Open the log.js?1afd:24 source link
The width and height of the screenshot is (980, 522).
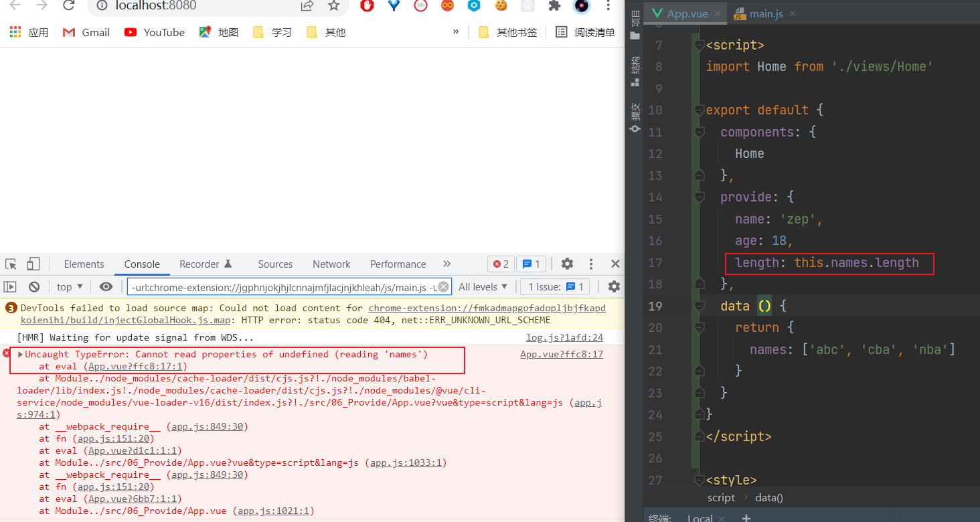tap(564, 337)
